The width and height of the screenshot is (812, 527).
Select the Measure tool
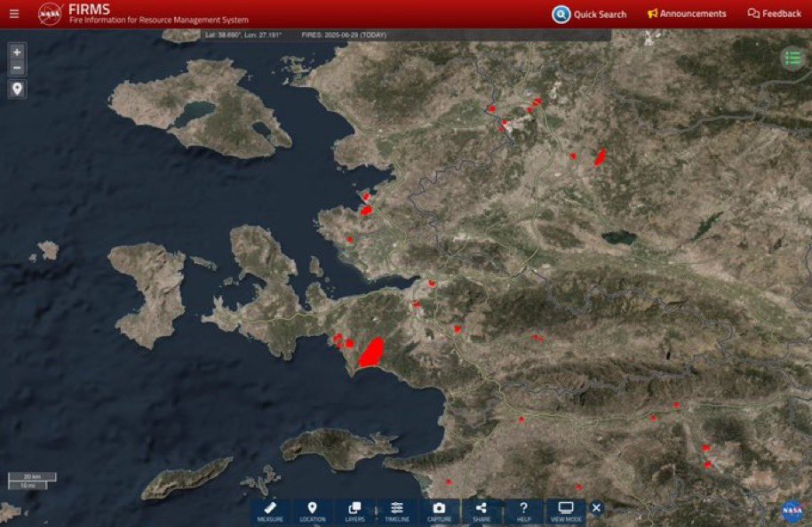pyautogui.click(x=270, y=512)
